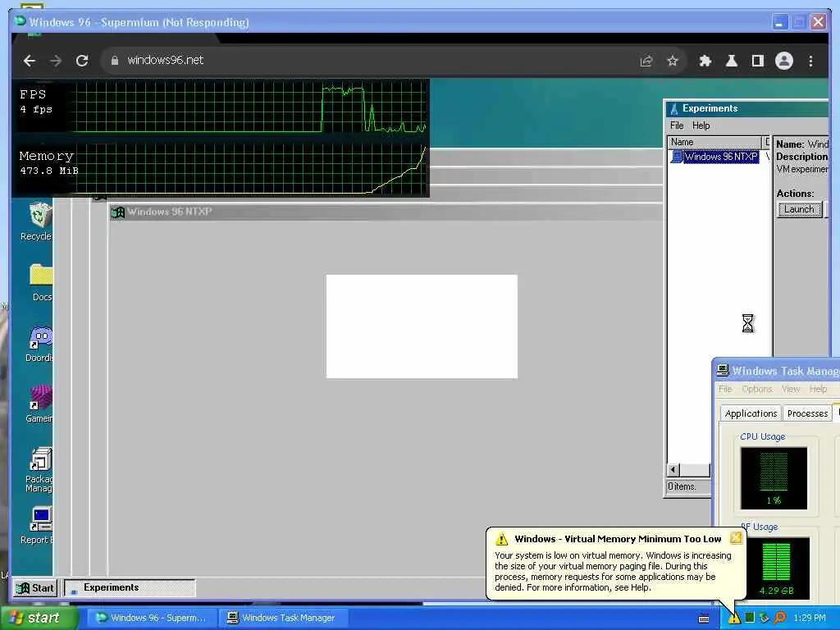Screen dimensions: 840x630
Task: Open Help menu in Experiments window
Action: point(701,126)
